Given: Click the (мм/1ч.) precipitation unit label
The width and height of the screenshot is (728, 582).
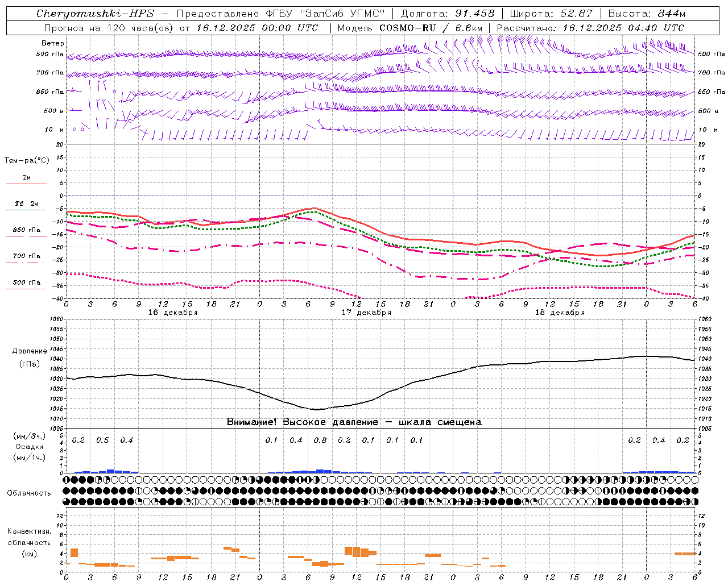Looking at the screenshot, I should [30, 458].
